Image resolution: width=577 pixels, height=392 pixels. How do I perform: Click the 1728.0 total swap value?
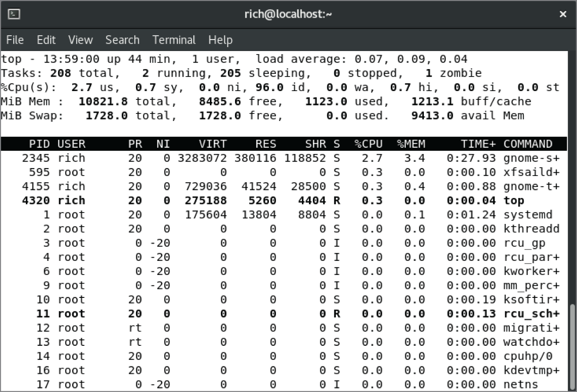[107, 116]
